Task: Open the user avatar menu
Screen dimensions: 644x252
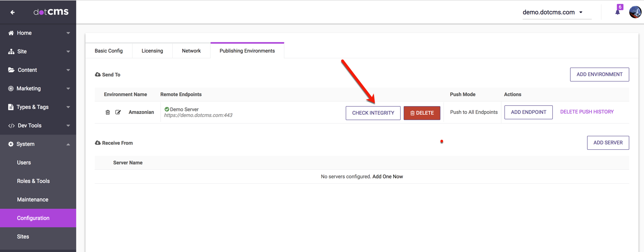Action: (635, 12)
